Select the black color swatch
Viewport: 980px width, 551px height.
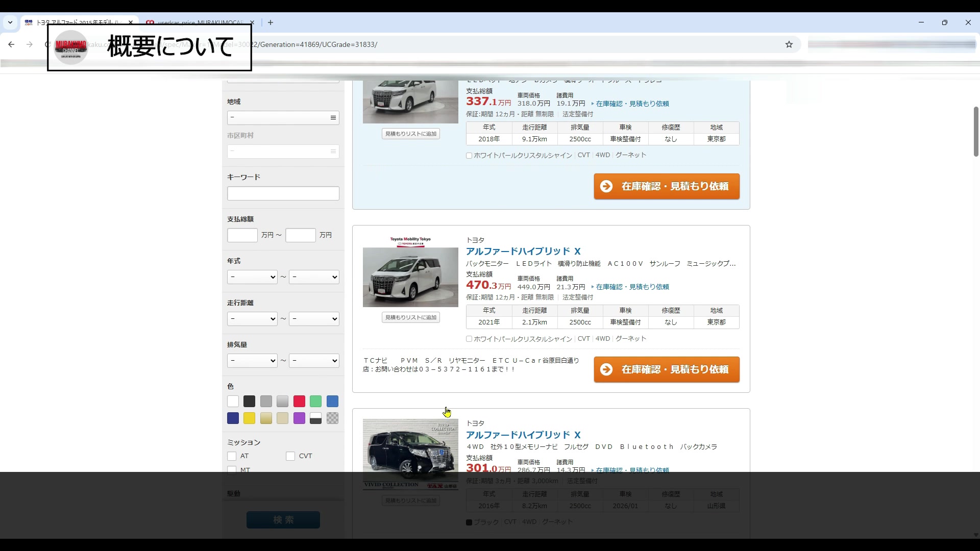(x=249, y=402)
